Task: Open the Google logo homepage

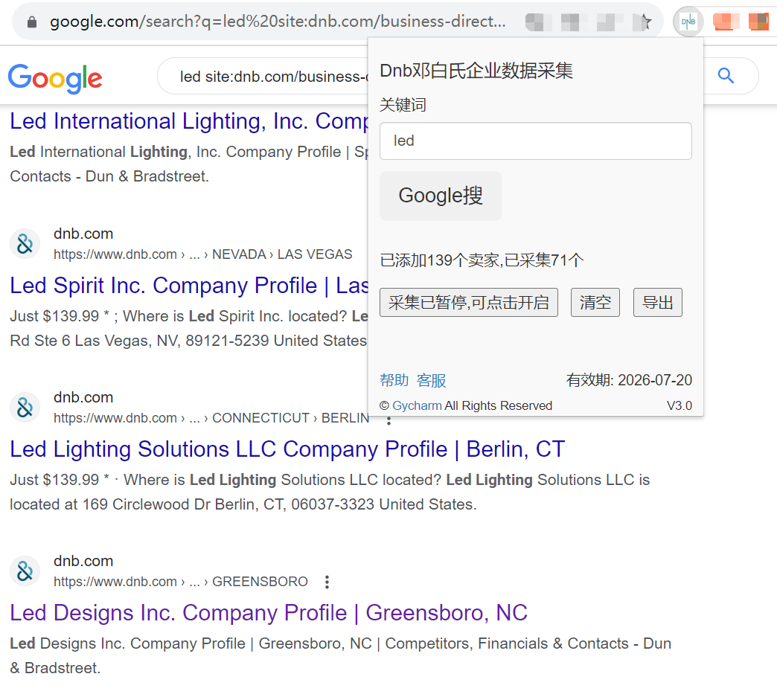Action: pyautogui.click(x=55, y=78)
